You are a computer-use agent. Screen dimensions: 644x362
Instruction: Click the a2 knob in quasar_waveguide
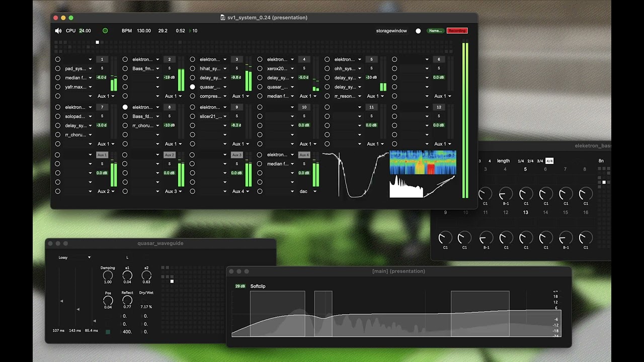pyautogui.click(x=146, y=276)
